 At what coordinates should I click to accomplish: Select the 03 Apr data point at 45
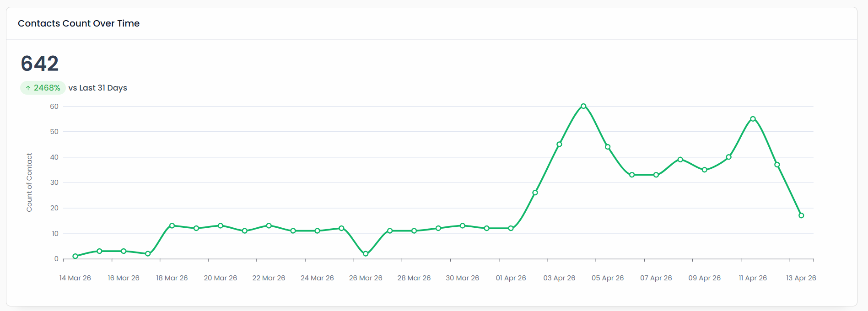[559, 145]
